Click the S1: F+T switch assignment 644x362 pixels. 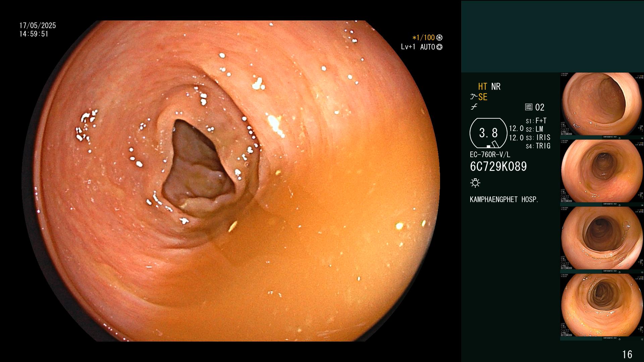pos(536,121)
